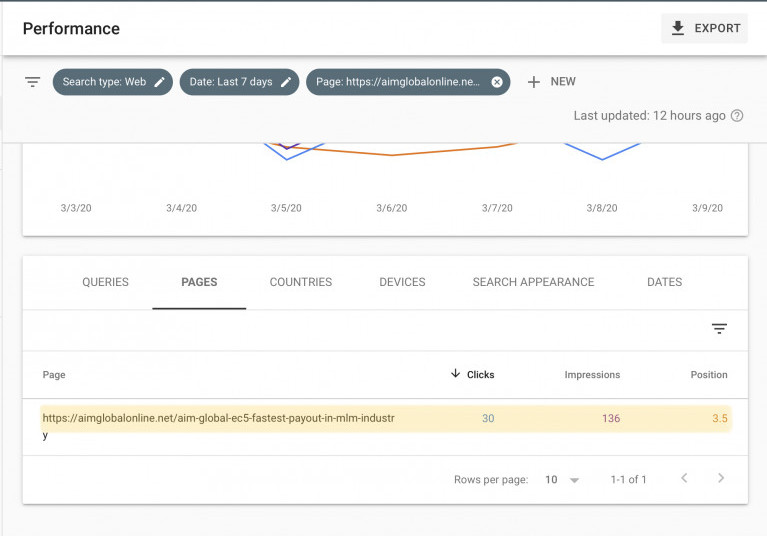767x536 pixels.
Task: Open the Countries tab
Action: [301, 282]
